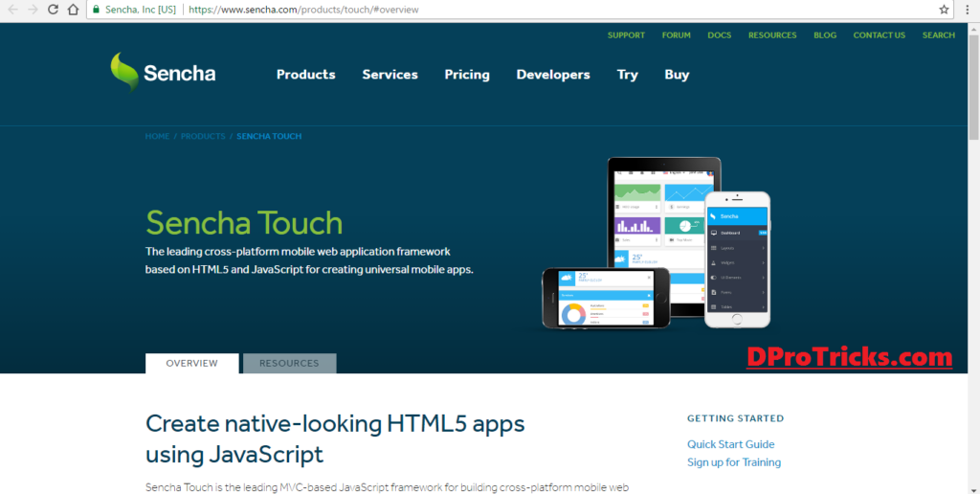
Task: Open the Products menu
Action: [305, 75]
